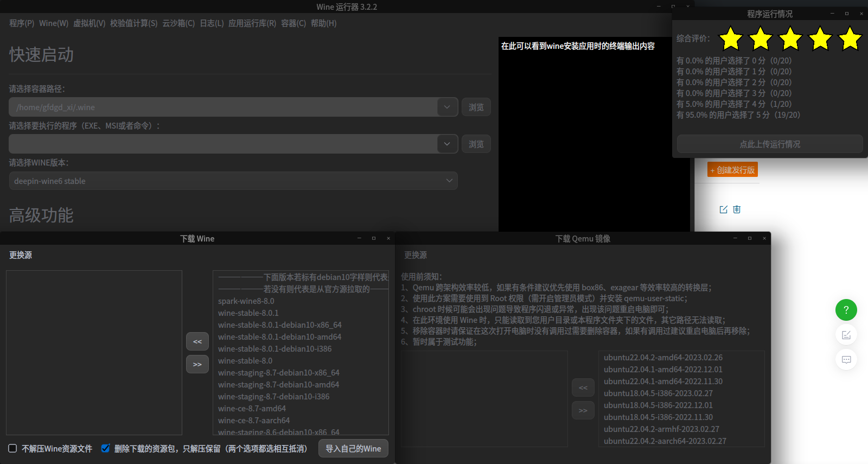The image size is (868, 464).
Task: Open Wine(W) menu
Action: [54, 23]
